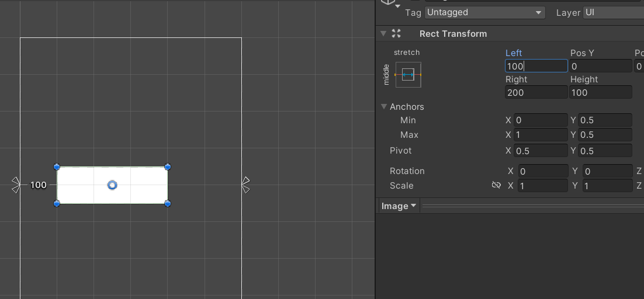Click the Anchors Min X field
644x299 pixels.
click(x=541, y=120)
